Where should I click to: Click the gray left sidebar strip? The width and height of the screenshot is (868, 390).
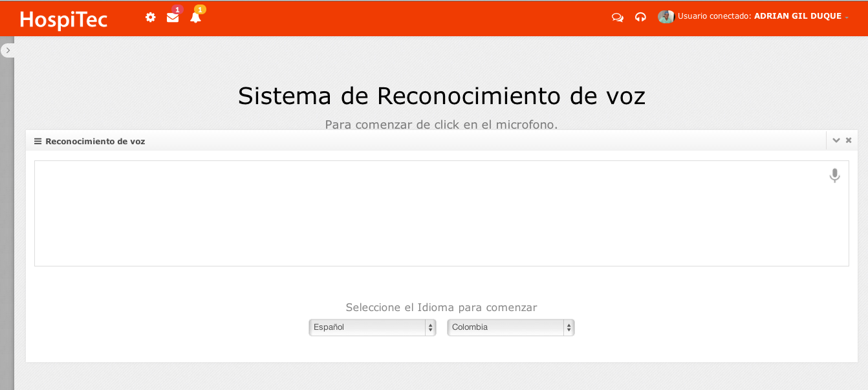coord(6,226)
